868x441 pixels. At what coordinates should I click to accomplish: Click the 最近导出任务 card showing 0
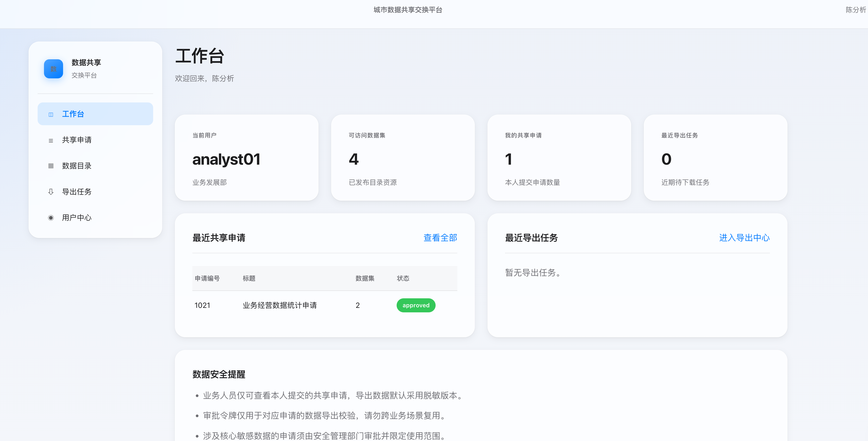[715, 157]
